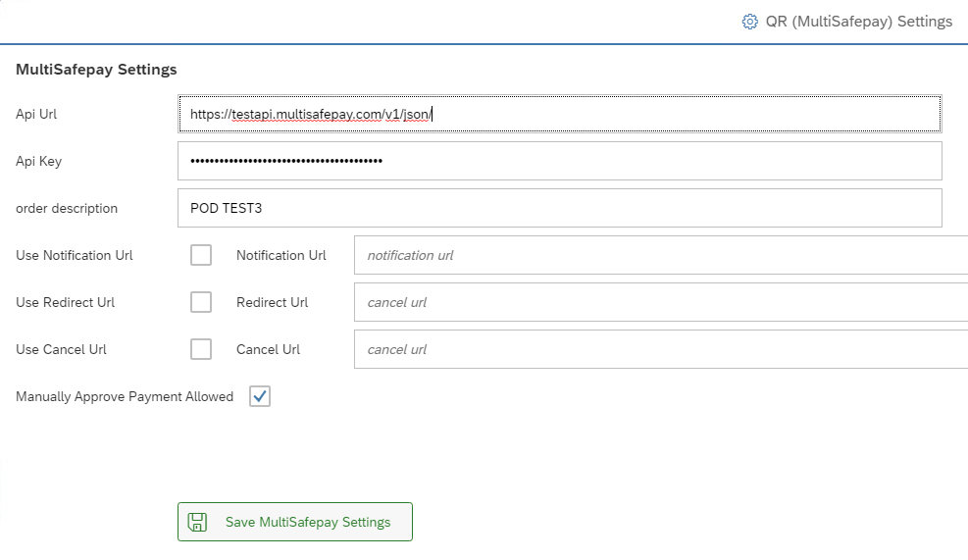Uncheck Manually Approve Payment Allowed

pyautogui.click(x=260, y=396)
